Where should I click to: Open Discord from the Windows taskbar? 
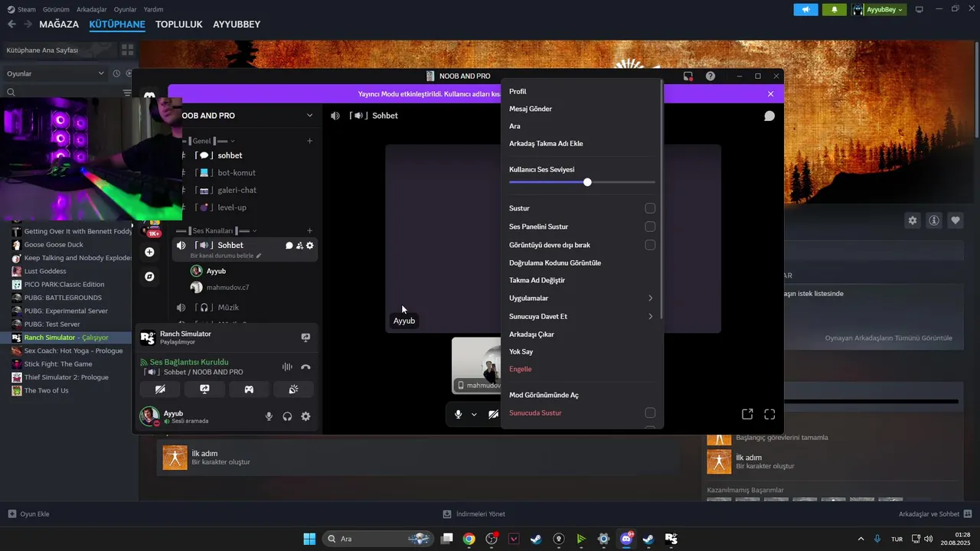[626, 539]
